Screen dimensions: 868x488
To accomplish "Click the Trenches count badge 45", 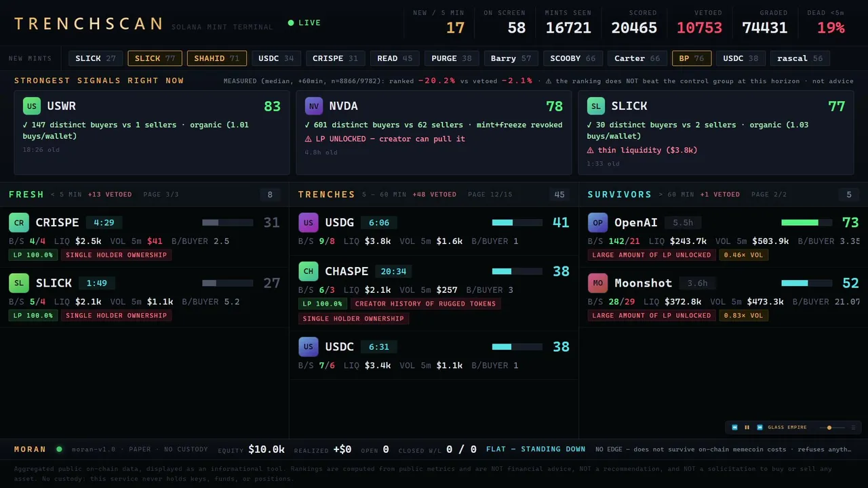I will (559, 195).
